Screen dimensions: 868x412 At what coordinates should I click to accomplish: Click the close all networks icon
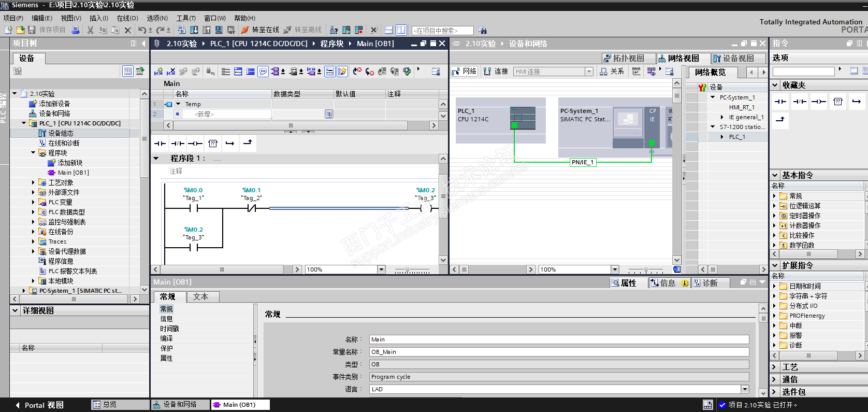coord(251,72)
